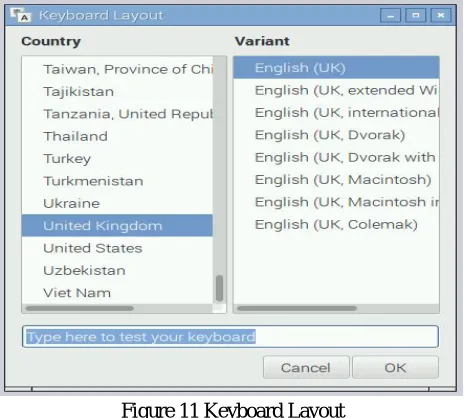
Task: Click the Country list vertical scrollbar thumb
Action: pos(219,288)
